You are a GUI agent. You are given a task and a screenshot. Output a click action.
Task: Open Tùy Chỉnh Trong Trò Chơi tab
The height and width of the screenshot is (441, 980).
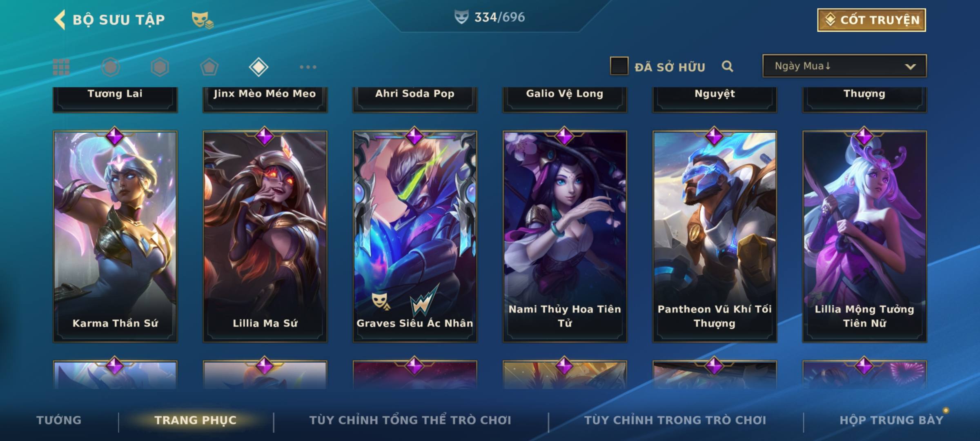(675, 420)
